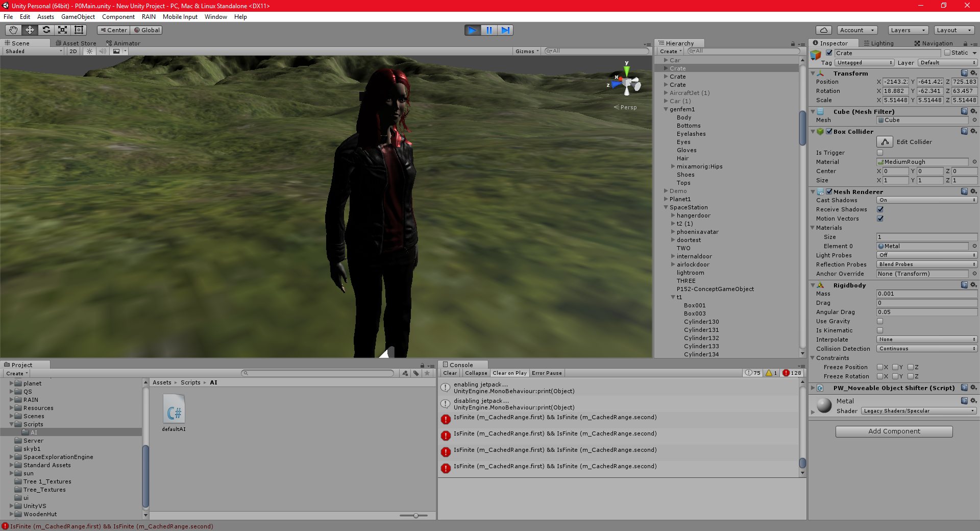Viewport: 980px width, 531px height.
Task: Open the Shaded draw mode dropdown
Action: pos(34,51)
